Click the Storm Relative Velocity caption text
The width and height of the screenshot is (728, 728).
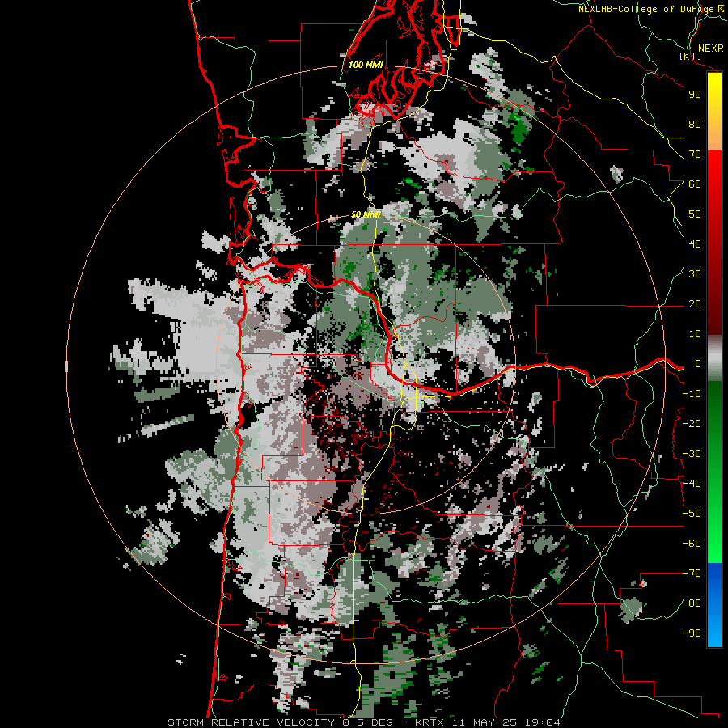[x=363, y=722]
